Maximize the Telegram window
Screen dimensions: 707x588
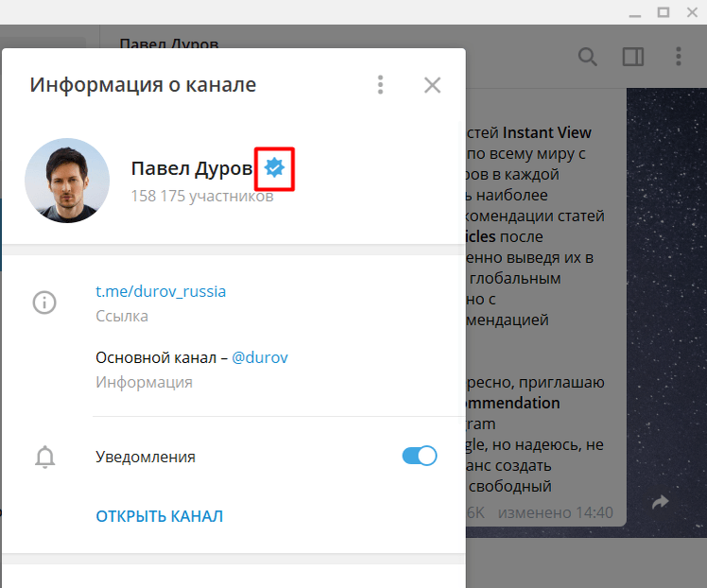(x=664, y=12)
